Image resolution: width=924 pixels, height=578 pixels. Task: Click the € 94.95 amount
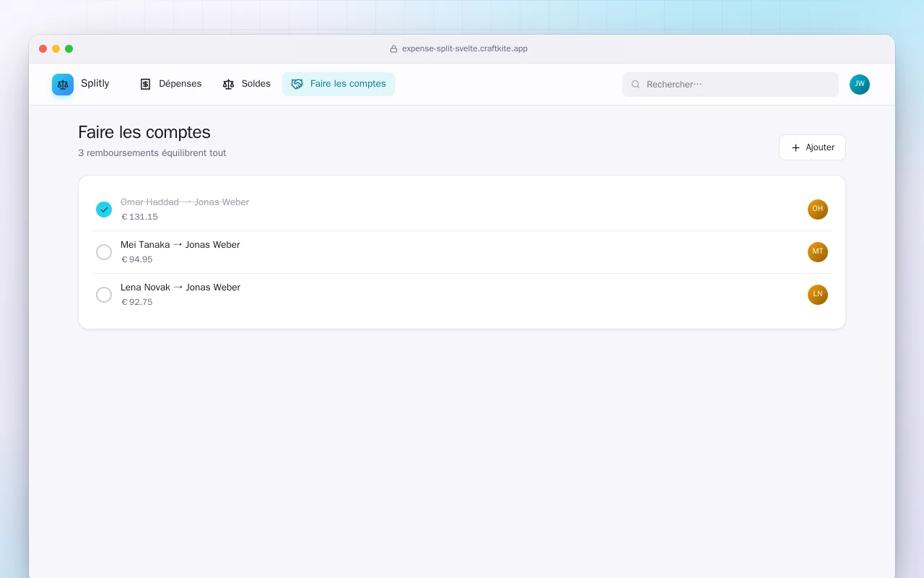click(136, 259)
